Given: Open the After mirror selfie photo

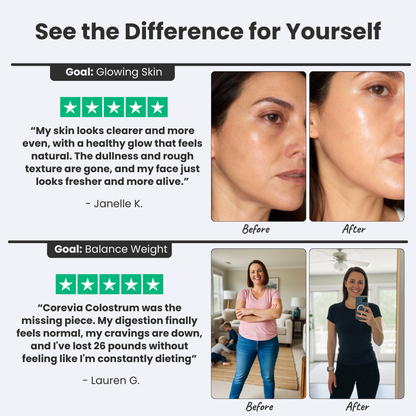Looking at the screenshot, I should (x=357, y=324).
